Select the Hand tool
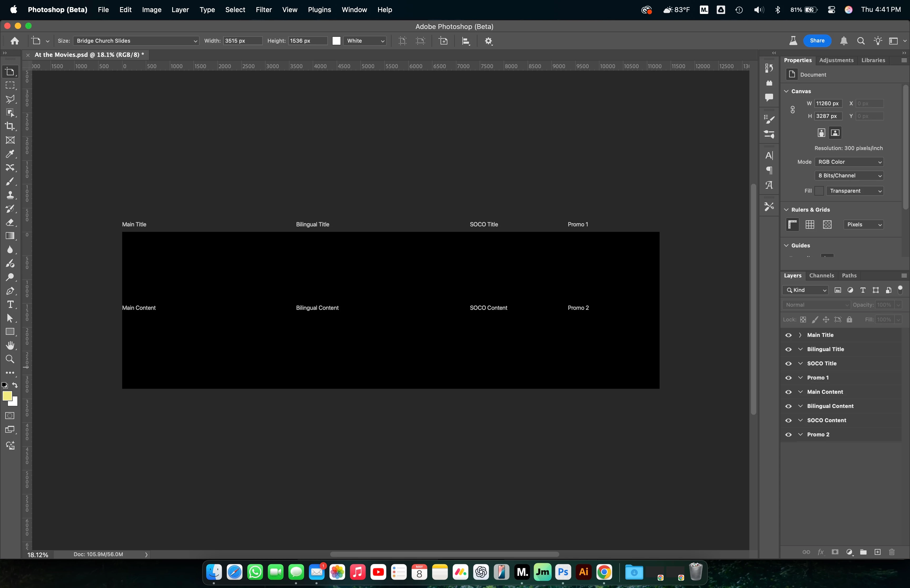The height and width of the screenshot is (588, 910). pyautogui.click(x=10, y=346)
